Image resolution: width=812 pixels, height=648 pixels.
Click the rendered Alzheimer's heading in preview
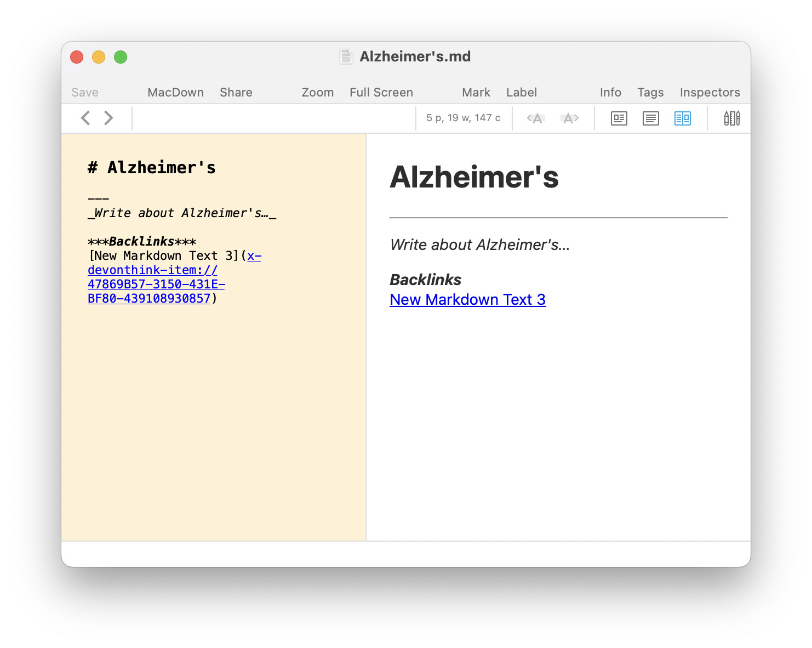pos(474,177)
